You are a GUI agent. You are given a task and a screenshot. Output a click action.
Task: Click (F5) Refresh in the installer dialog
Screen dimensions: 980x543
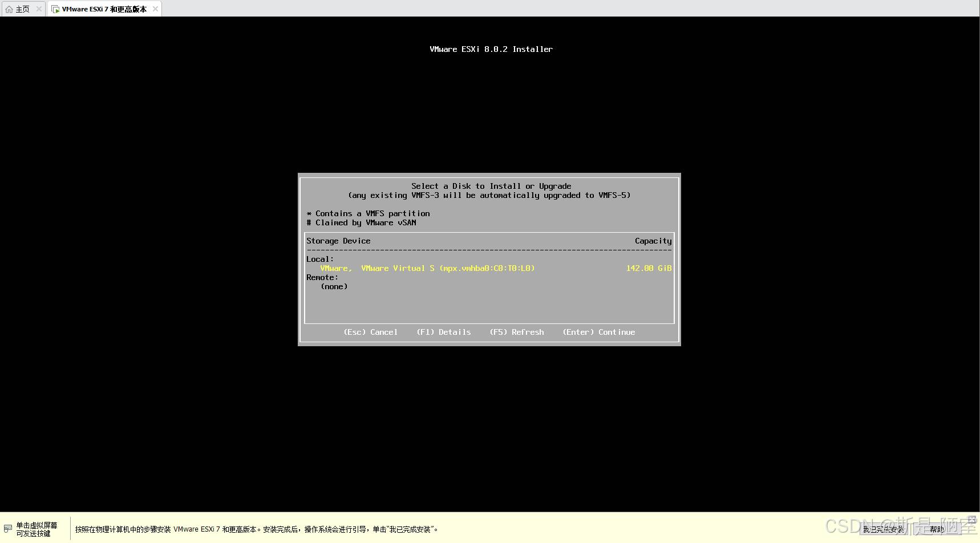516,332
